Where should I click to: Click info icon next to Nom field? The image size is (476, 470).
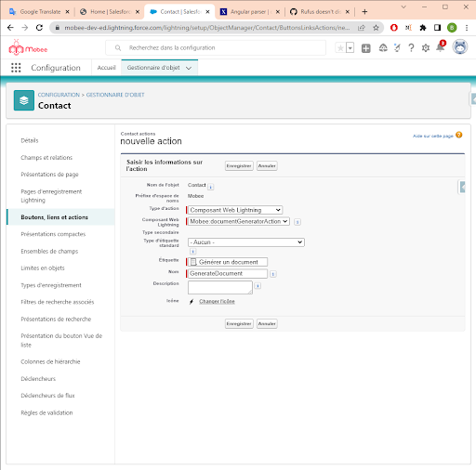click(273, 274)
